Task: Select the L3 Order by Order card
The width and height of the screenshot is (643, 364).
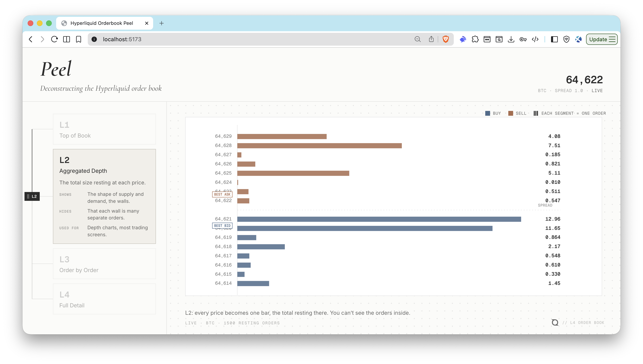Action: tap(104, 264)
